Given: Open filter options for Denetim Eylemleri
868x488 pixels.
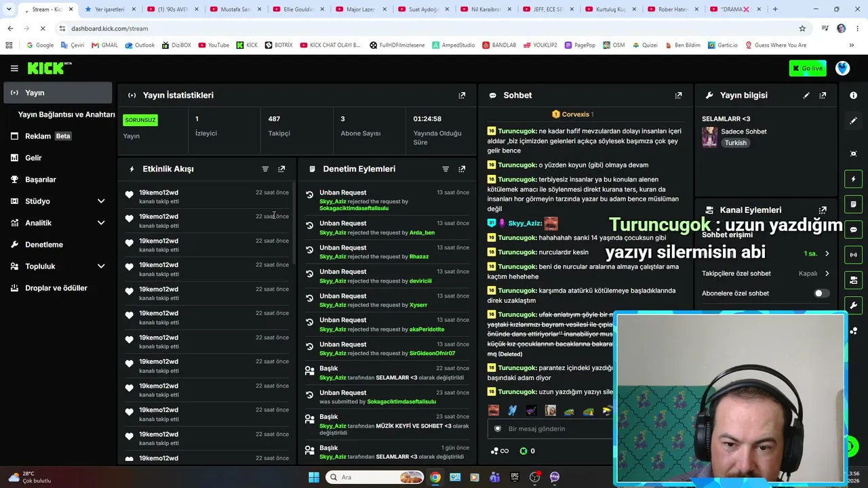Looking at the screenshot, I should [x=446, y=169].
